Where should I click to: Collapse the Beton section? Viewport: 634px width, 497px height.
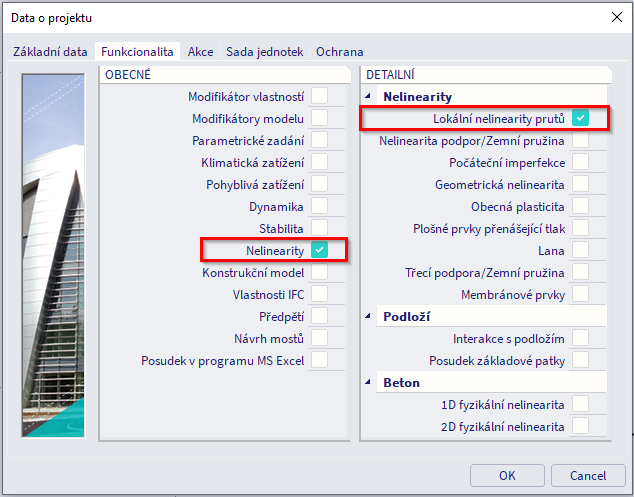point(370,383)
